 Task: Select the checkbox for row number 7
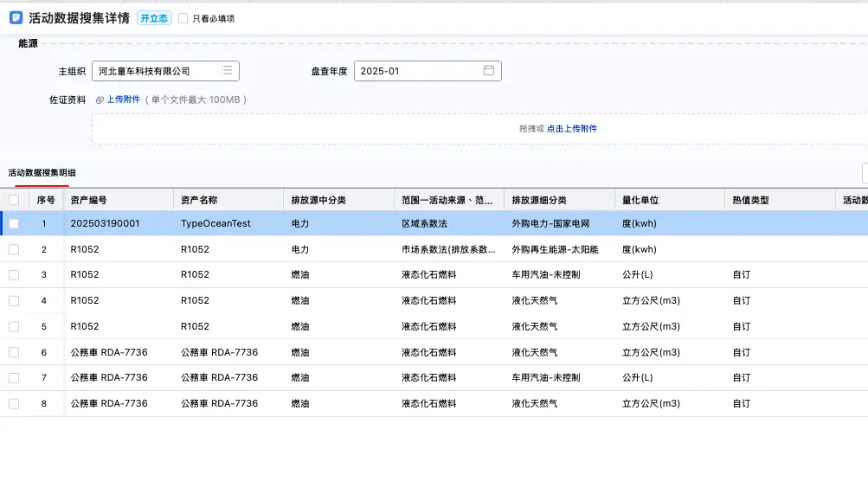pos(14,378)
